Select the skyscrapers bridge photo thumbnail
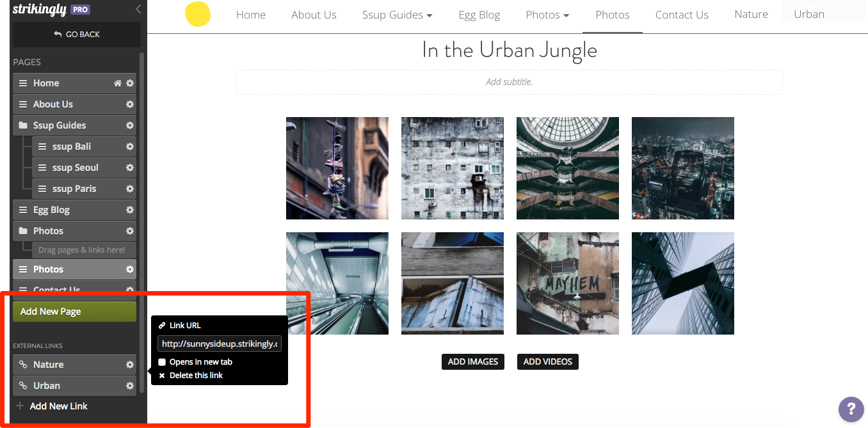868x428 pixels. point(683,283)
